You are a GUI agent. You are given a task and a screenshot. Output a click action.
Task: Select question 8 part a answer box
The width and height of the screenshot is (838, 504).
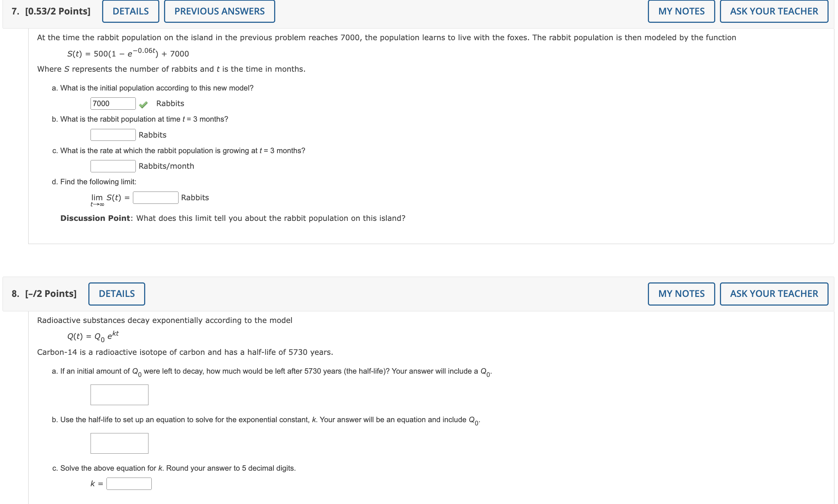[x=119, y=395]
